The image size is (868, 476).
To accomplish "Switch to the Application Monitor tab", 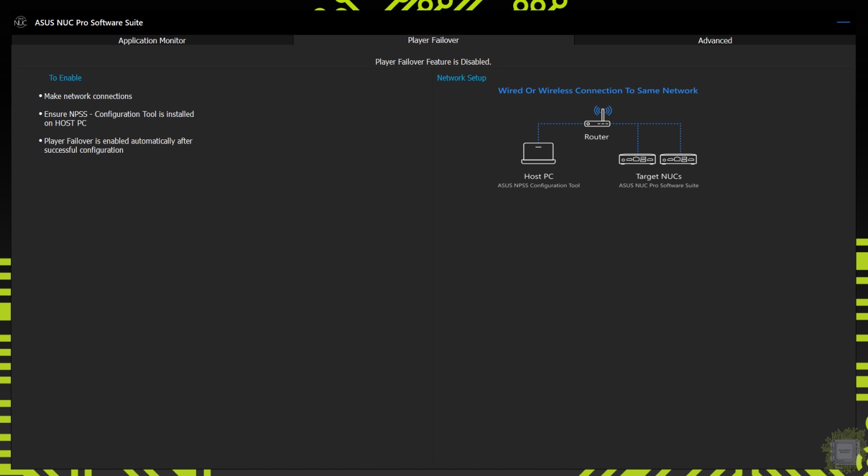I will click(x=152, y=40).
